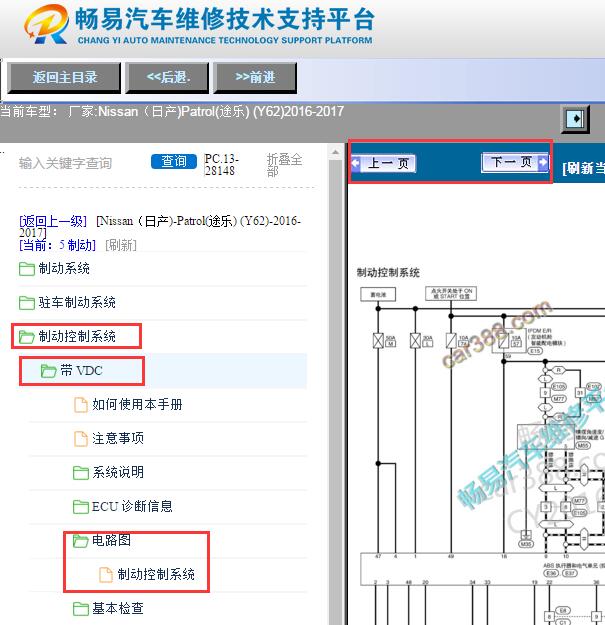
Task: Click the 当前: 5 制动 link
Action: [x=58, y=245]
